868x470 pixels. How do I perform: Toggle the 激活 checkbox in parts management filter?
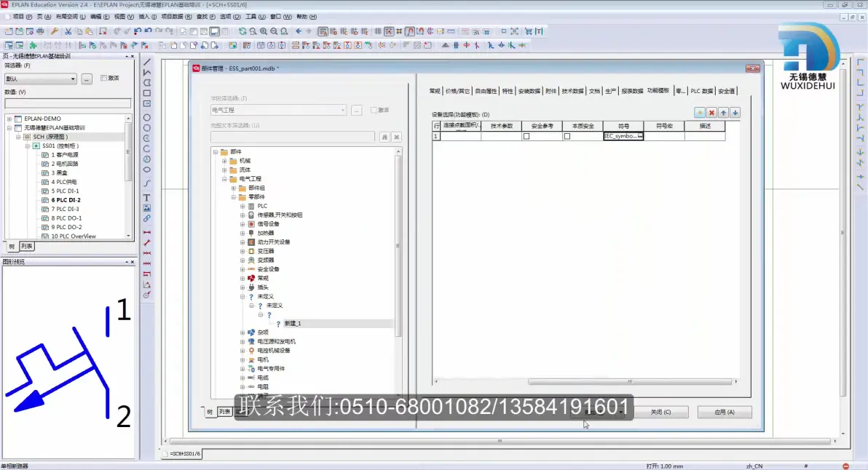point(374,110)
